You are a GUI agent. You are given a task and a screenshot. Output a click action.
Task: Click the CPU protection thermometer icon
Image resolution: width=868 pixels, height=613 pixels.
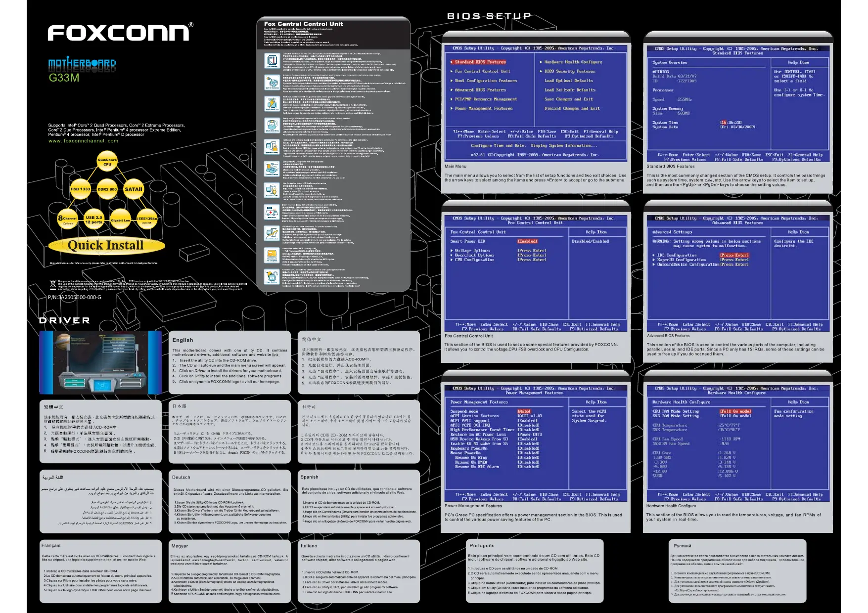tap(272, 61)
